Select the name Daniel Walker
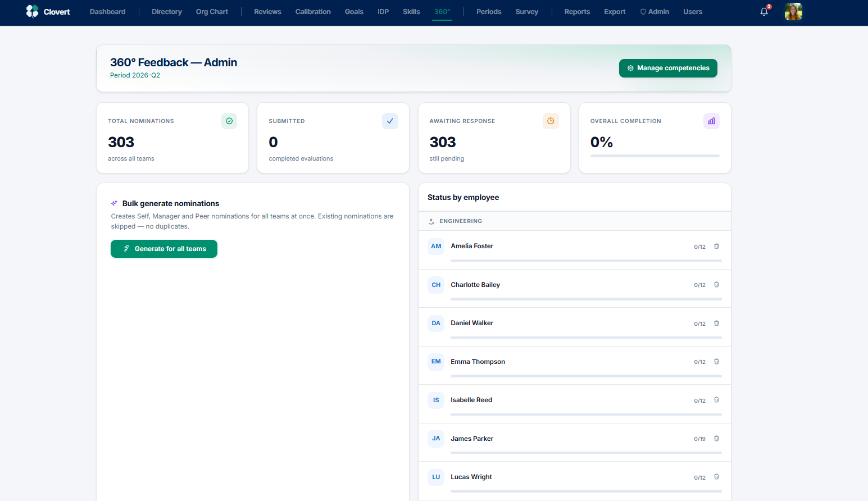The image size is (868, 501). coord(472,323)
